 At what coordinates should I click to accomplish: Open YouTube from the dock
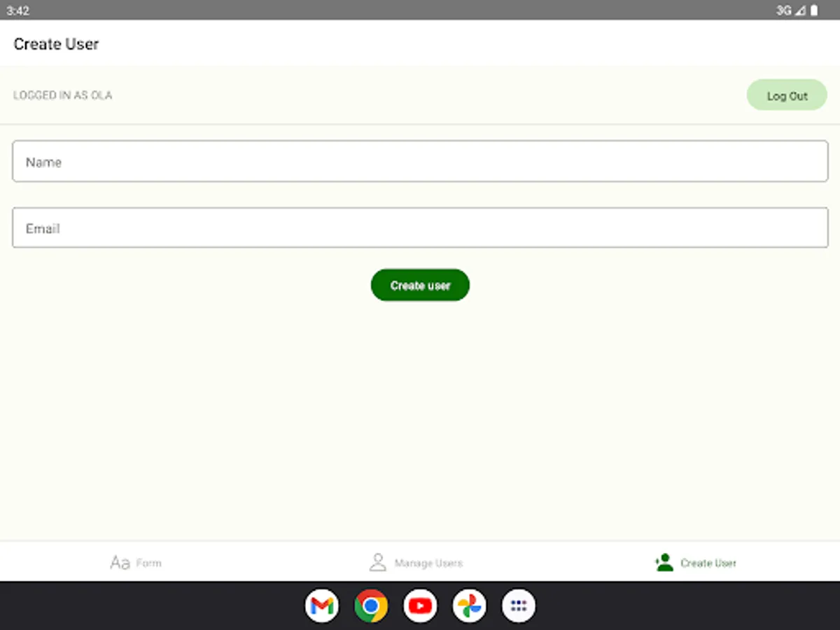click(x=420, y=605)
